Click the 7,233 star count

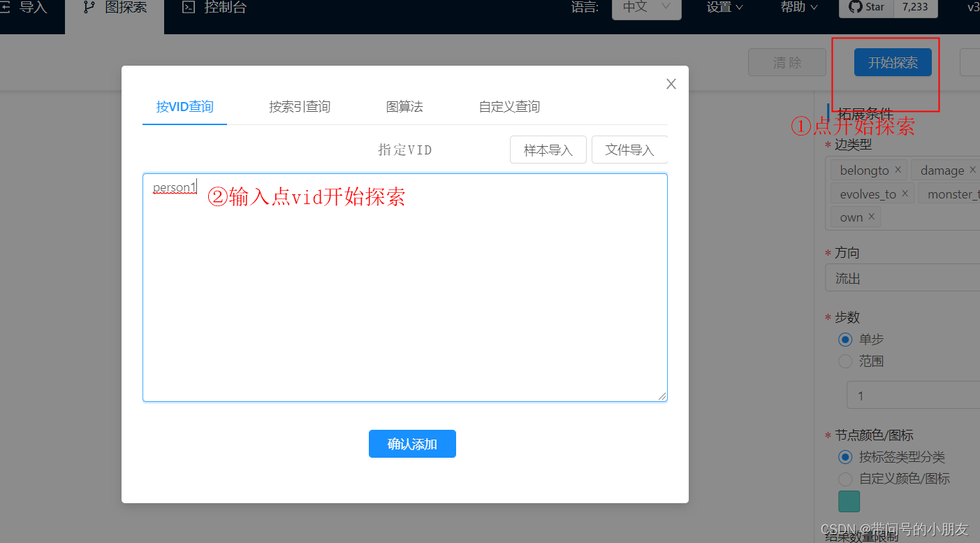pyautogui.click(x=915, y=7)
